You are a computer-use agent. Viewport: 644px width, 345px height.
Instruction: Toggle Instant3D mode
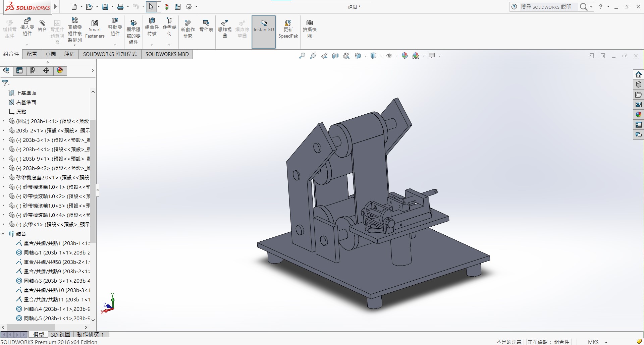(264, 32)
